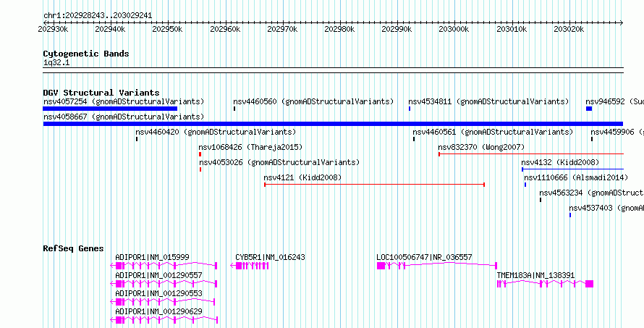644x328 pixels.
Task: Click the nsv832370 (Wong2007) label
Action: click(481, 147)
